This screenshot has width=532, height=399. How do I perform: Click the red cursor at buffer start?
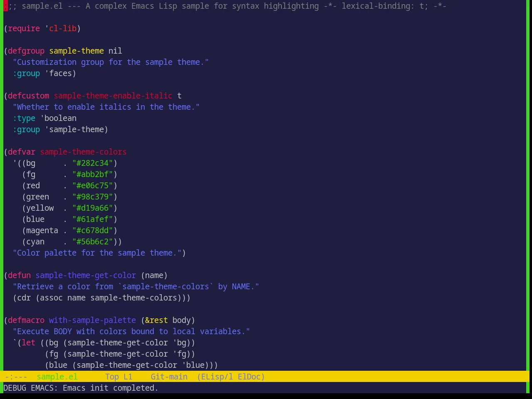(6, 6)
